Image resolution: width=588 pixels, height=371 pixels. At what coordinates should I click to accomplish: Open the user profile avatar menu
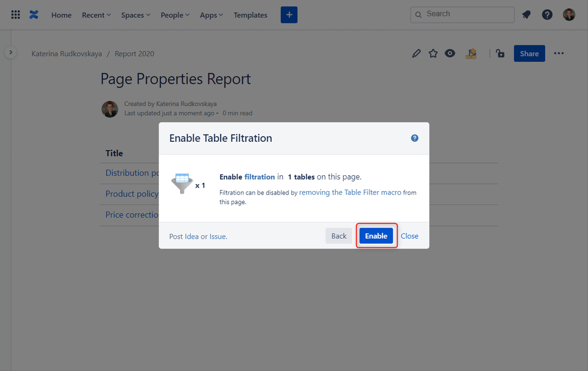[x=569, y=15]
